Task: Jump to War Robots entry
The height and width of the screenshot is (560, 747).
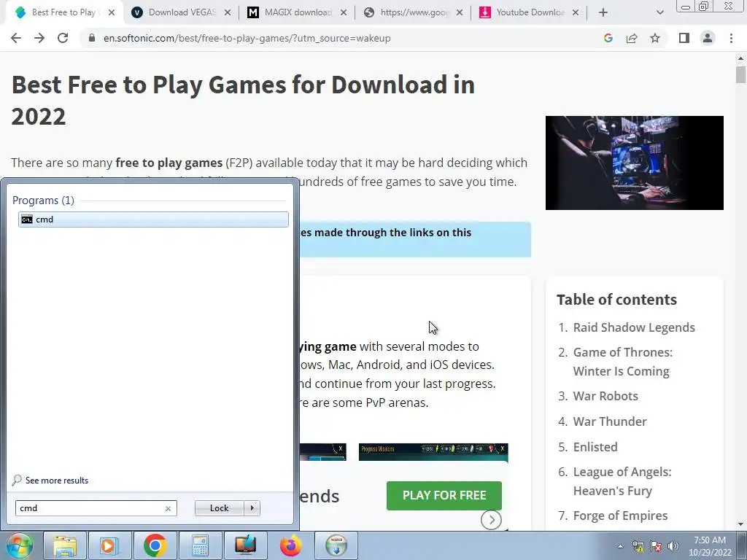Action: 605,396
